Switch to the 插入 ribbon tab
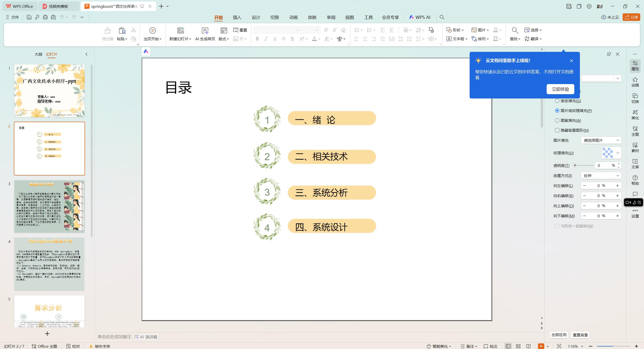The image size is (644, 349). point(237,17)
